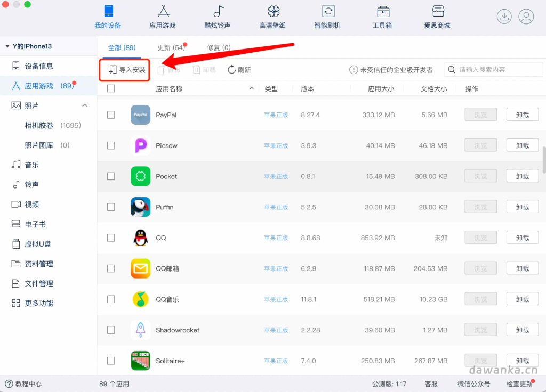Sort by the 应用大小 column header

tap(381, 89)
